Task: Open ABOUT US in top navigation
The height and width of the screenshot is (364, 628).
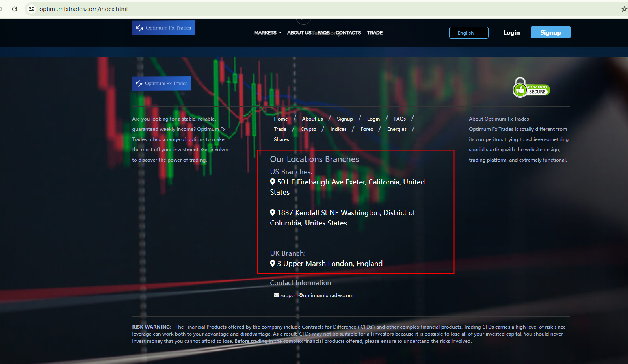Action: tap(299, 33)
